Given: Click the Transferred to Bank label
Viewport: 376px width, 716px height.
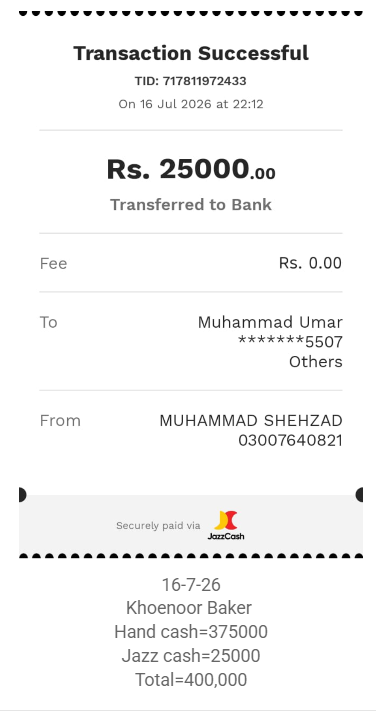Looking at the screenshot, I should click(191, 205).
